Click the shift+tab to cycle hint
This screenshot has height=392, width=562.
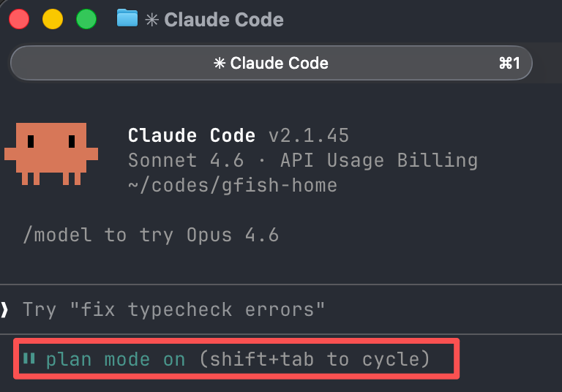tap(315, 359)
